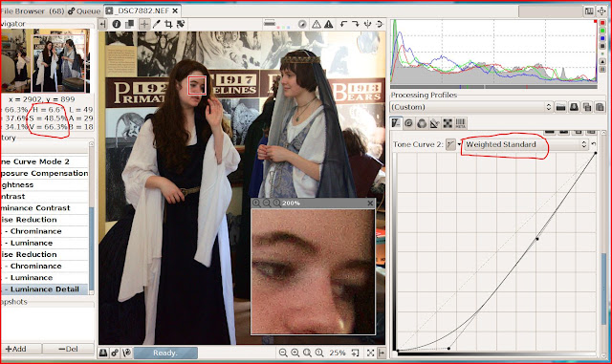Screen dimensions: 612x364
Task: Save current image icon
Action: point(103,353)
